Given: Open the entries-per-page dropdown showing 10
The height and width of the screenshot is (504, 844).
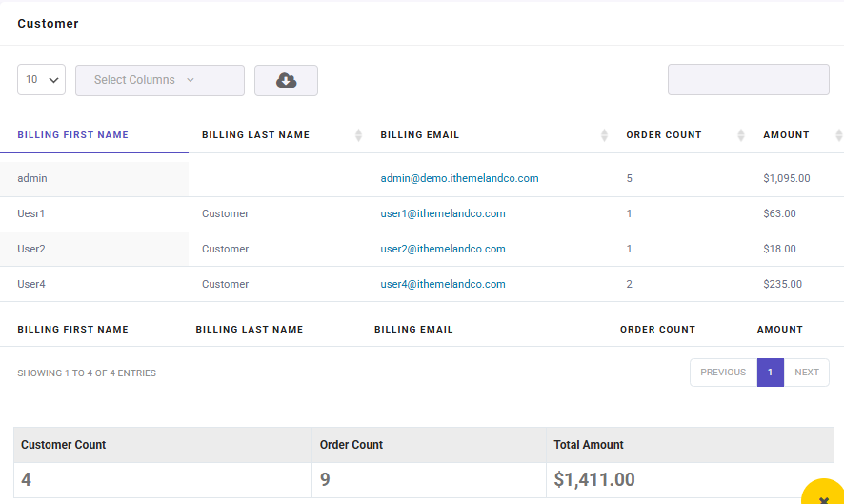Looking at the screenshot, I should coord(42,80).
